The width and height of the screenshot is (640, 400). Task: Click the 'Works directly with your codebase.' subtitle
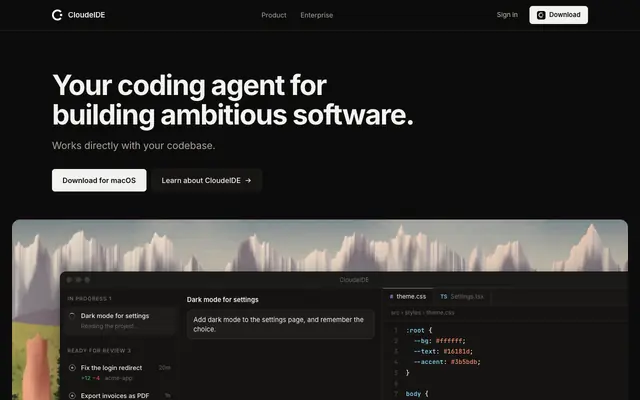coord(133,146)
